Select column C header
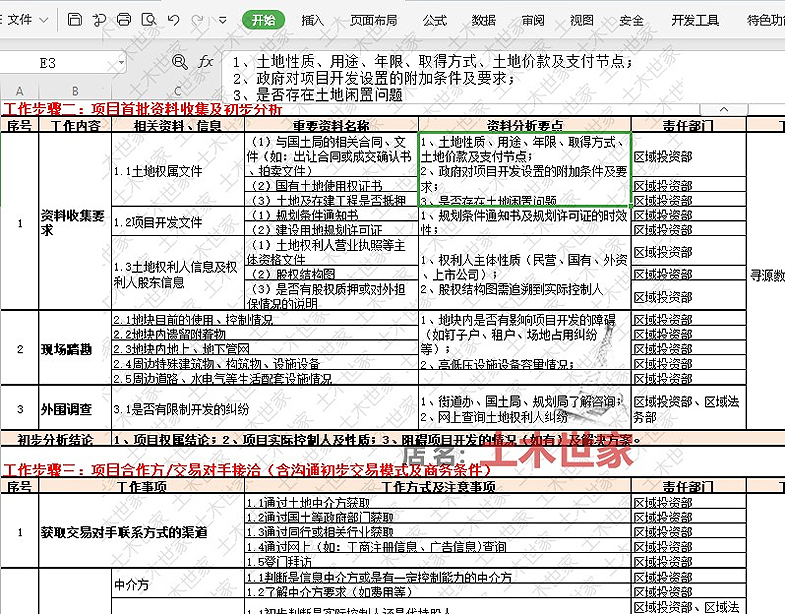This screenshot has width=785, height=614. tap(178, 91)
